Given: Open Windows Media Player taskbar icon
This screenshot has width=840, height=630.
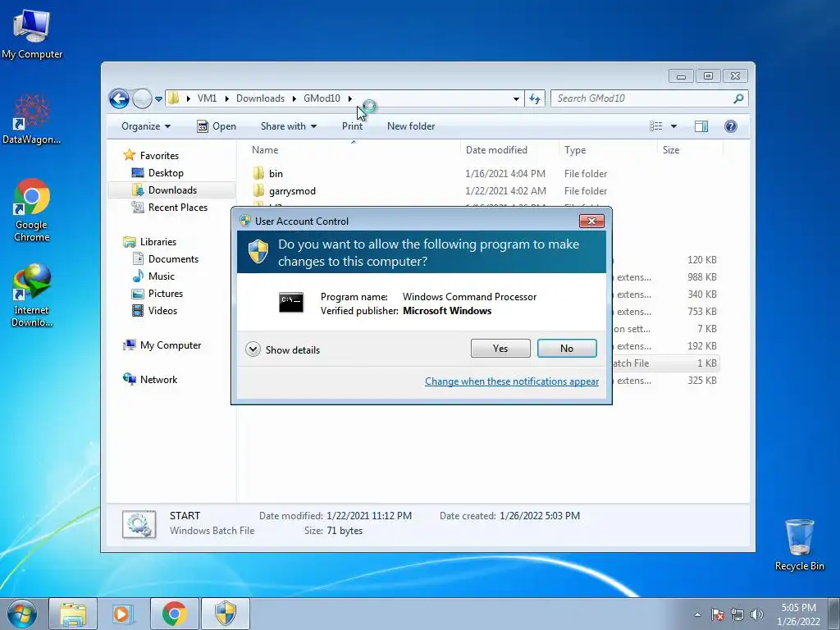Looking at the screenshot, I should tap(122, 614).
